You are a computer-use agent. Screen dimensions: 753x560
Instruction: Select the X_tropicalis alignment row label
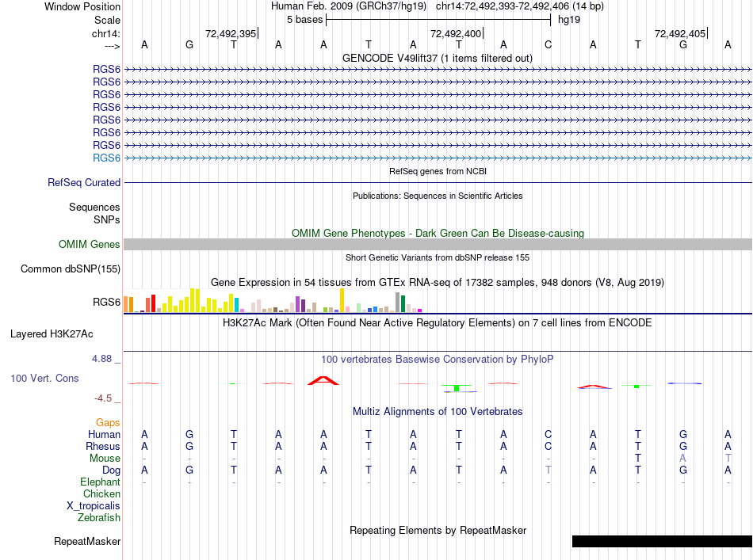coord(94,506)
